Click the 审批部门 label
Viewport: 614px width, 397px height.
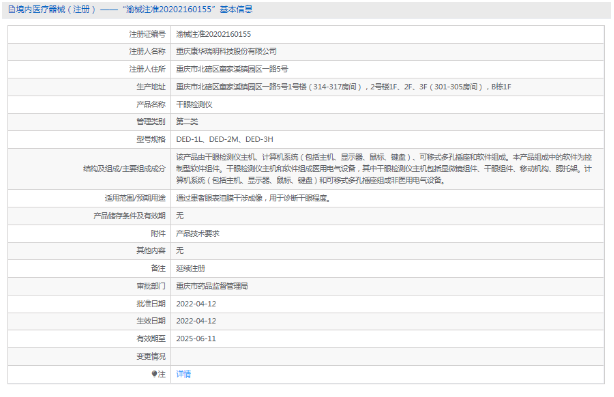151,286
